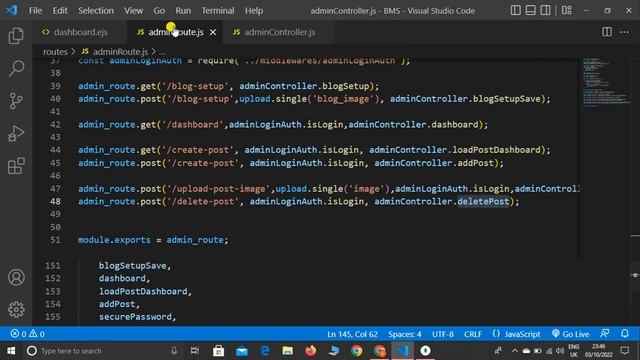Open File Explorer on taskbar
The width and height of the screenshot is (640, 360).
[288, 351]
